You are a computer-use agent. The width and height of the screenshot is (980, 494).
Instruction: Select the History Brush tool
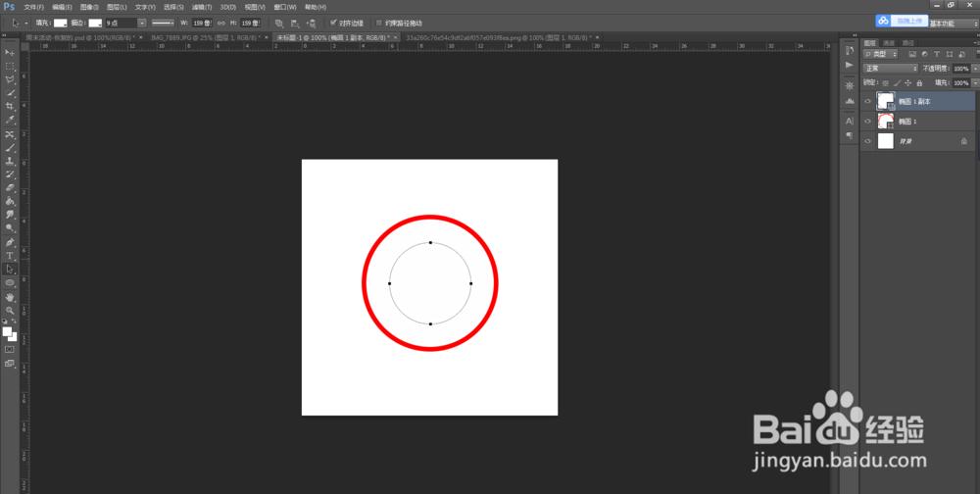point(10,174)
